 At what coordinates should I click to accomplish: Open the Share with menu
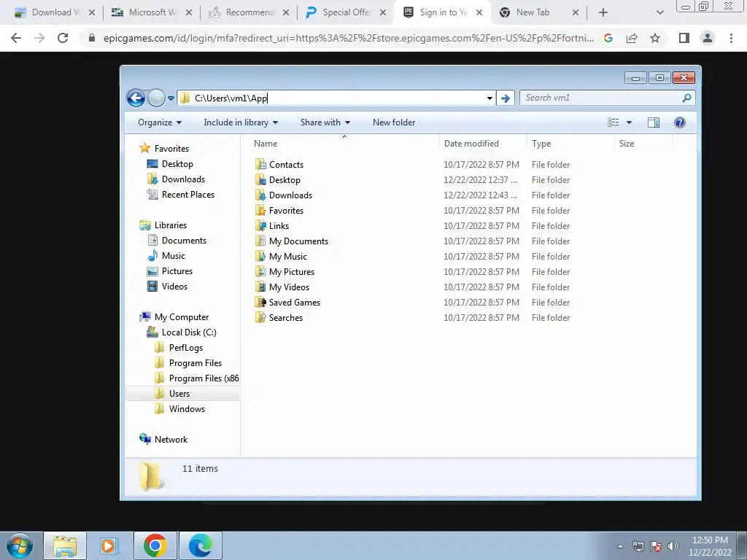point(325,122)
